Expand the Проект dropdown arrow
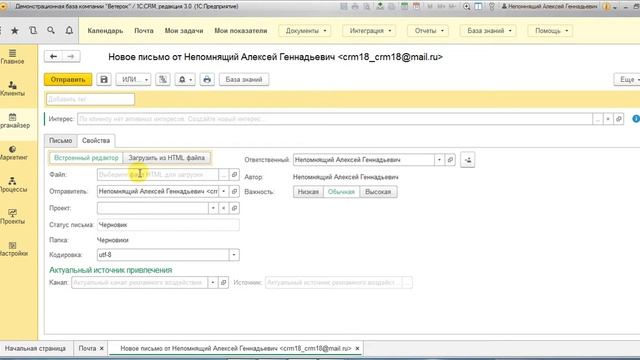The width and height of the screenshot is (640, 360). (x=213, y=208)
